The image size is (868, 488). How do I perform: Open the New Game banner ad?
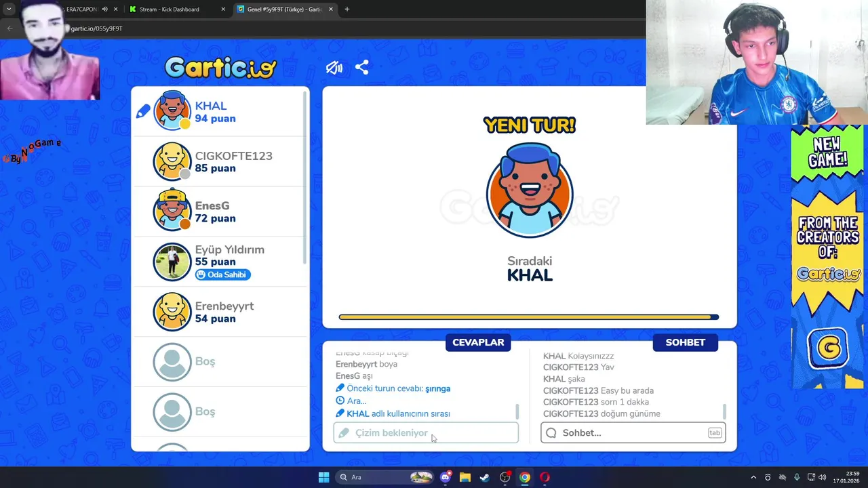click(827, 256)
